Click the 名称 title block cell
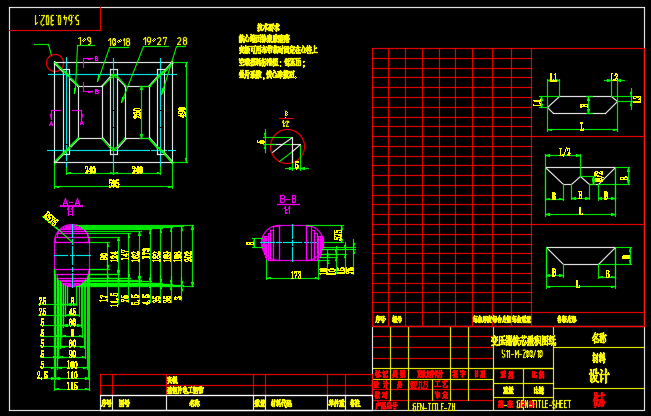This screenshot has width=651, height=416. 599,338
